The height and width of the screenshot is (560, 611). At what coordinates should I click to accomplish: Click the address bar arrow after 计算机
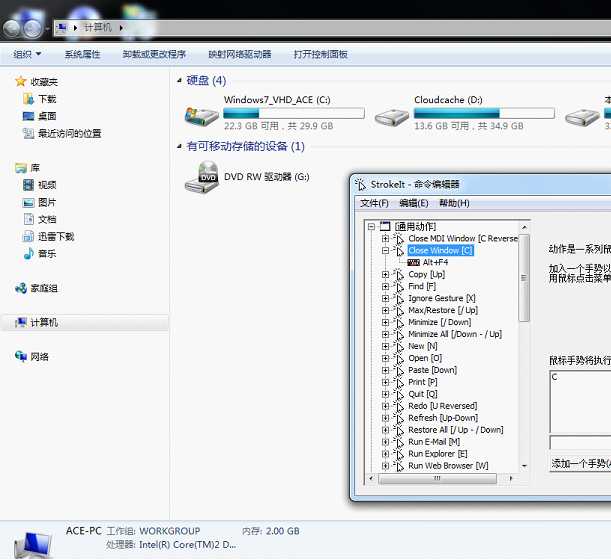pos(121,28)
